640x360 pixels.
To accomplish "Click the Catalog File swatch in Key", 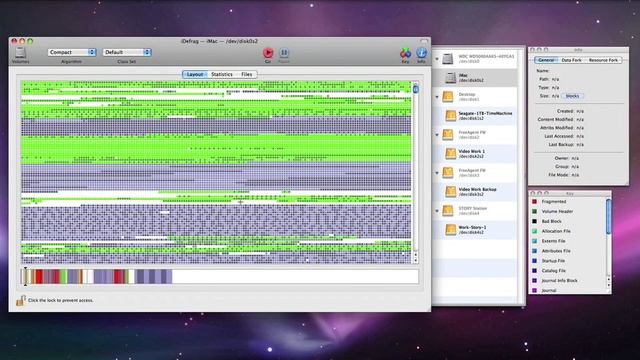I will tap(534, 271).
